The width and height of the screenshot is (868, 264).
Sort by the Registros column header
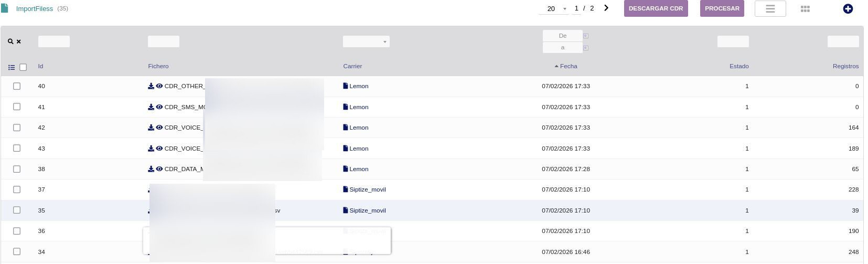pyautogui.click(x=845, y=66)
